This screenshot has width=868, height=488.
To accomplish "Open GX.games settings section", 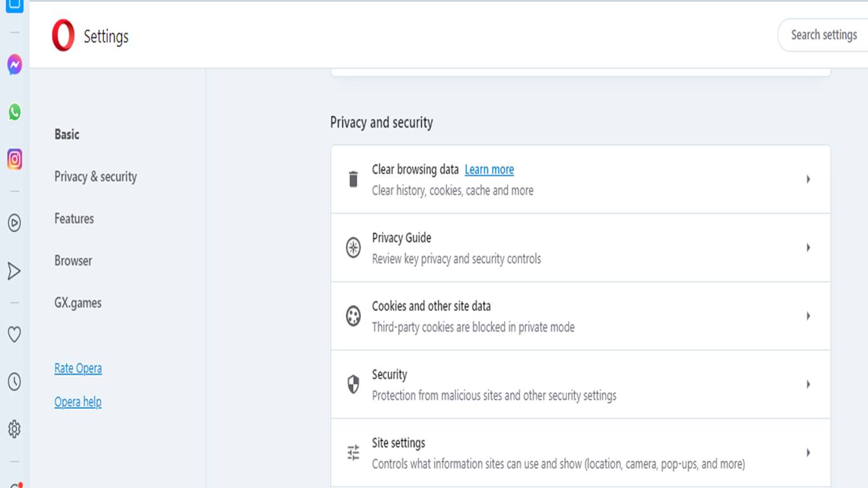I will pyautogui.click(x=78, y=303).
